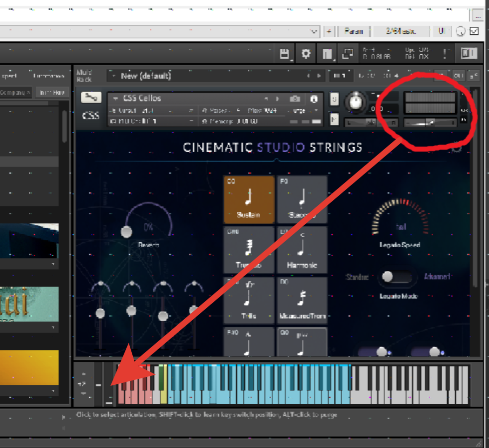Switch the Legato Mode toggle
This screenshot has width=489, height=448.
click(x=396, y=277)
